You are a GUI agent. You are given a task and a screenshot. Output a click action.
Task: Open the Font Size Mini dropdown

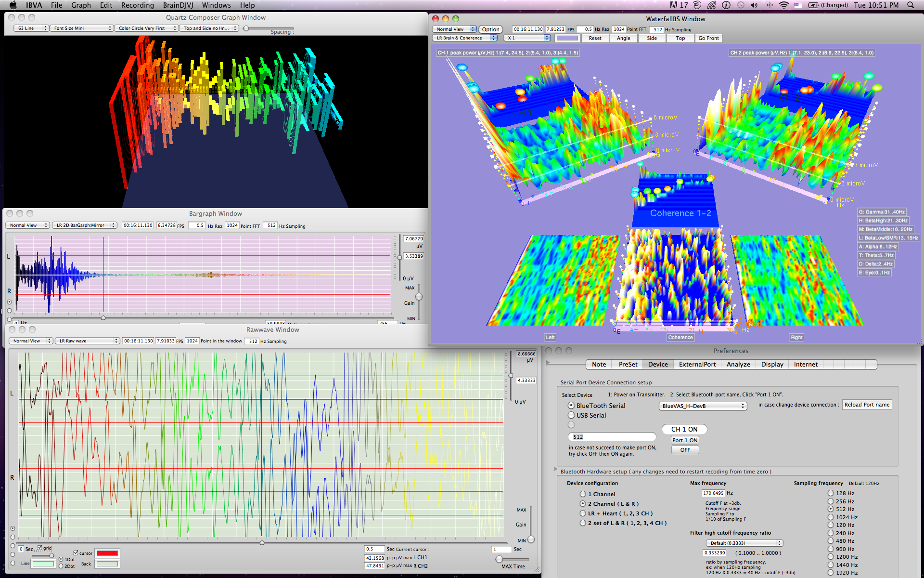pyautogui.click(x=81, y=28)
